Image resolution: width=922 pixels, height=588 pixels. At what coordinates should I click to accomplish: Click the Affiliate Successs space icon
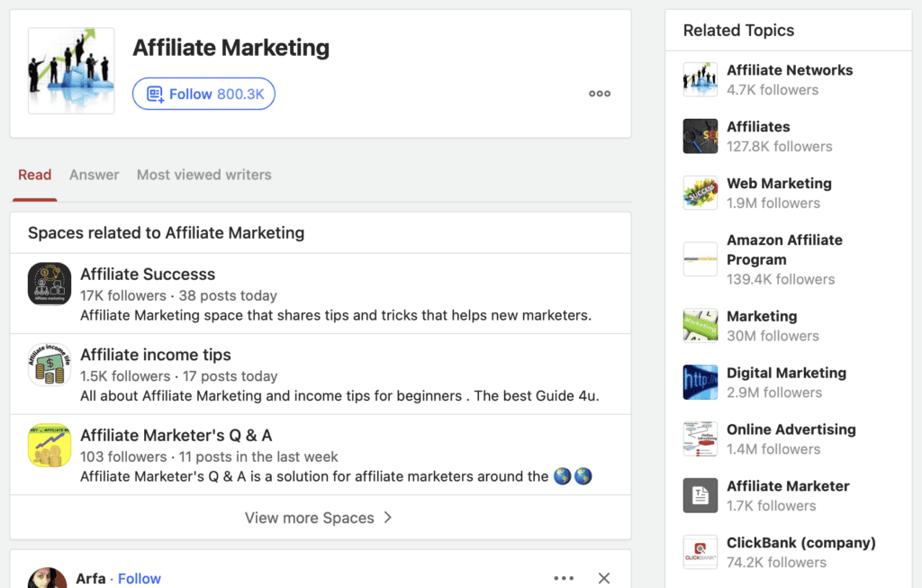tap(50, 284)
